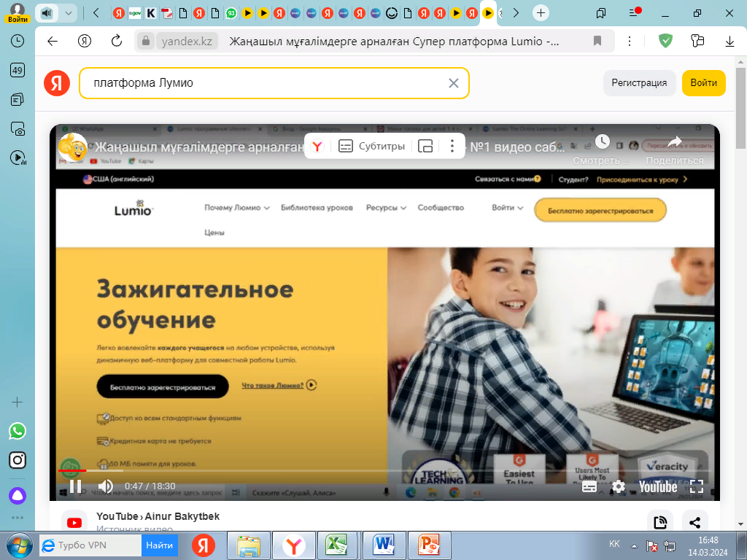Click the YouTube source icon below video
Image resolution: width=747 pixels, height=560 pixels.
tap(74, 523)
